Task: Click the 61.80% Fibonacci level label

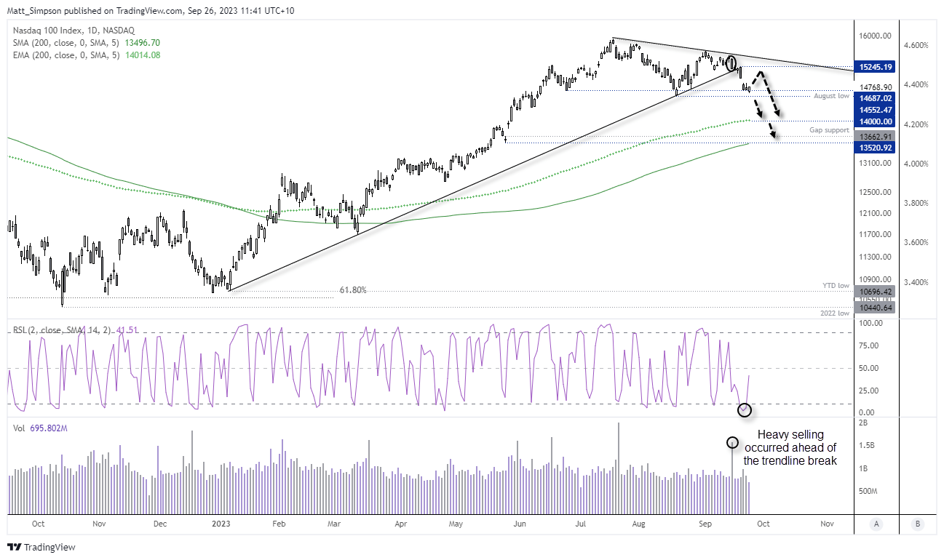Action: (353, 290)
